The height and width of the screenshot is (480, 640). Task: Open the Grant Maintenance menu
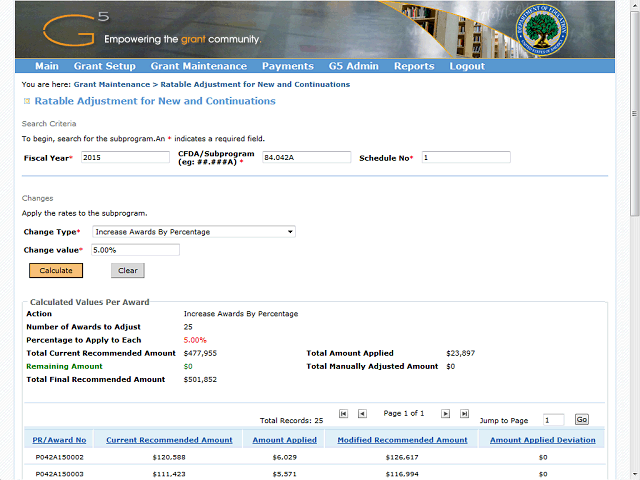[x=199, y=66]
